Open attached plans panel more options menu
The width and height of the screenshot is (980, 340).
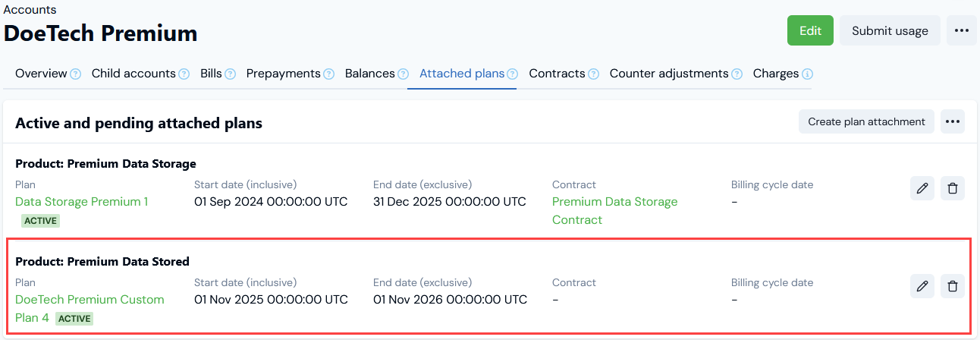point(953,121)
